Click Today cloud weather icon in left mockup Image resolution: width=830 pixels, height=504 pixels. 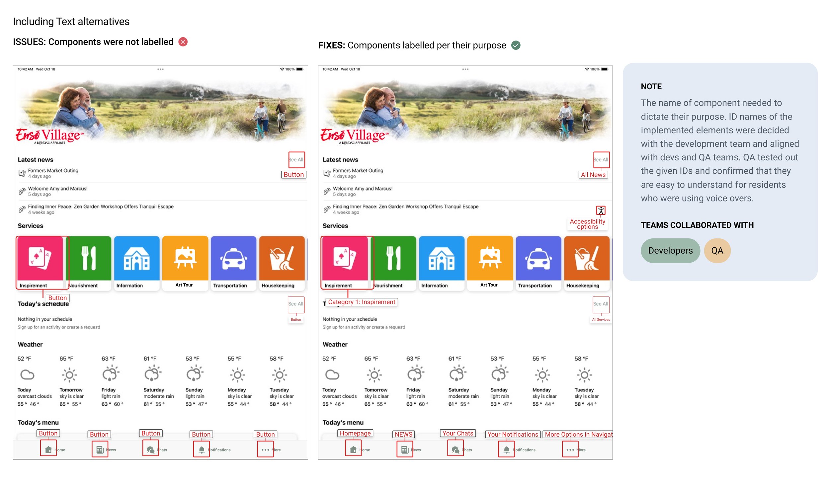[x=27, y=375]
